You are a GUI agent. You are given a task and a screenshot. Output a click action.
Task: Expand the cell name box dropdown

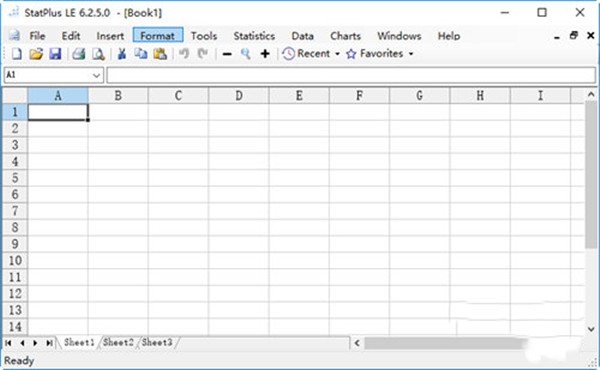pos(96,75)
